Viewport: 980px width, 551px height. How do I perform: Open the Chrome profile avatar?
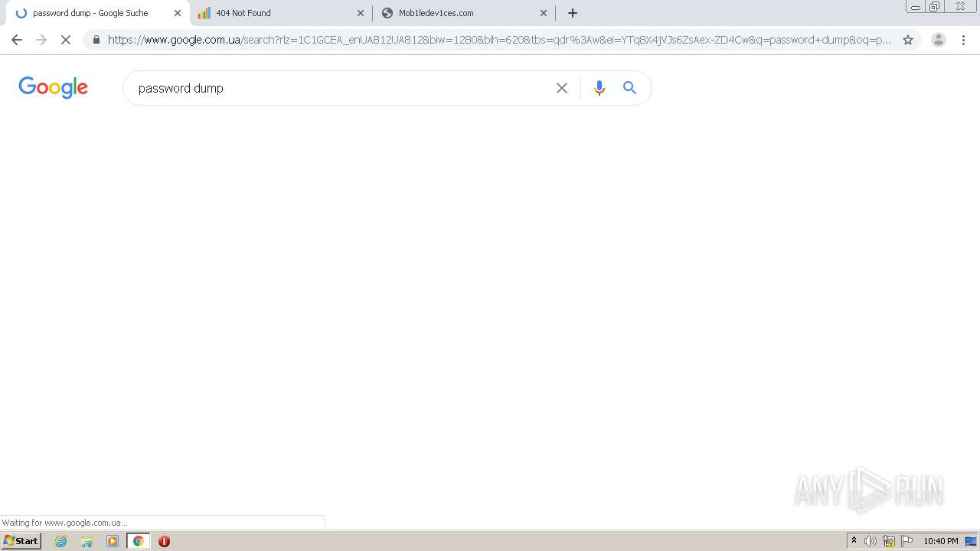(x=938, y=40)
